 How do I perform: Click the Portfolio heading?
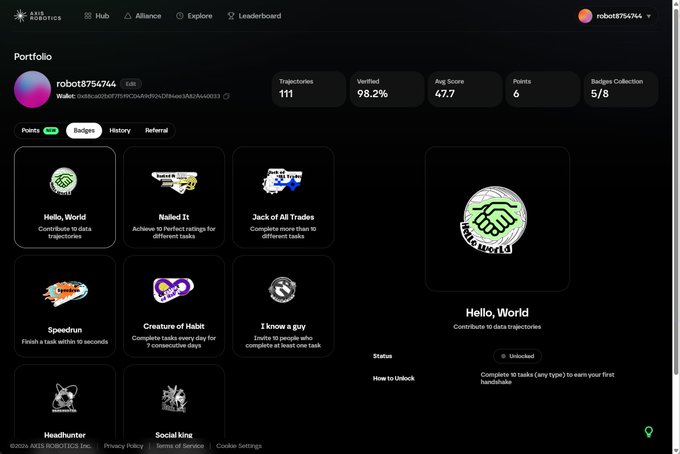click(33, 57)
